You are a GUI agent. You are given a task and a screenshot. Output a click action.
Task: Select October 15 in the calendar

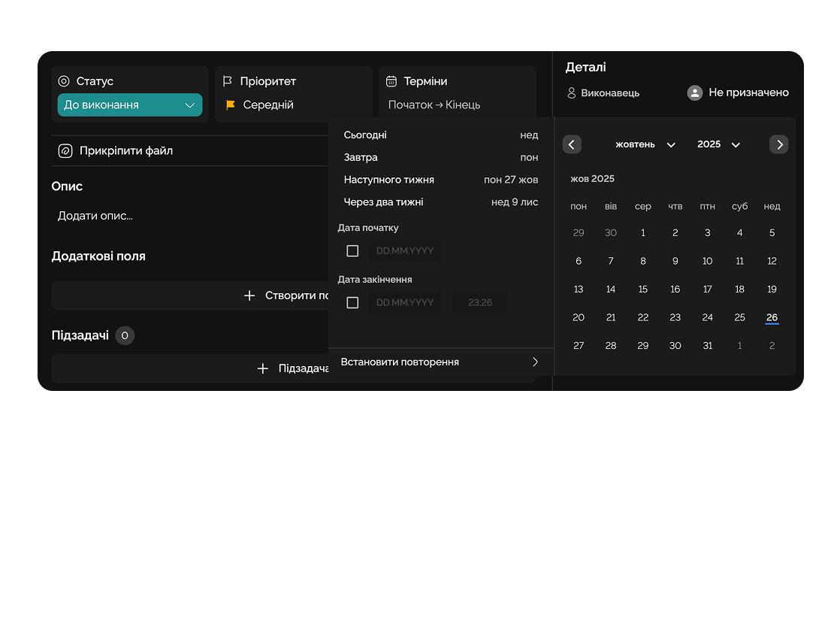(643, 289)
